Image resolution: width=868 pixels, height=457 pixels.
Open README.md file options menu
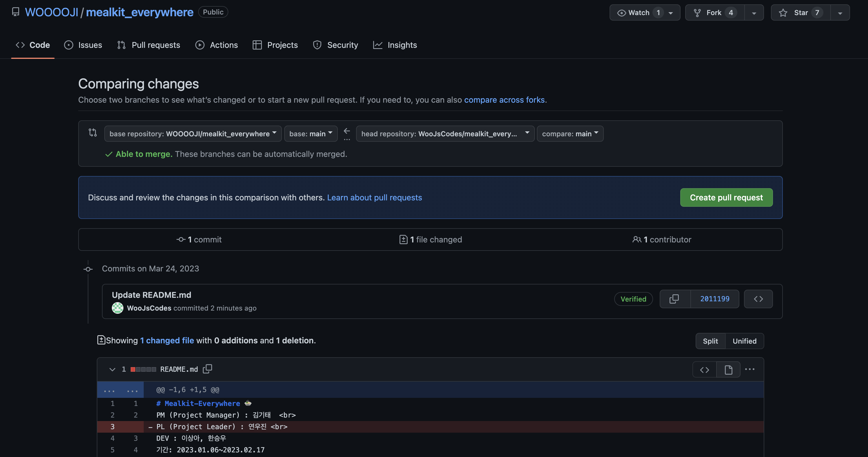coord(750,369)
